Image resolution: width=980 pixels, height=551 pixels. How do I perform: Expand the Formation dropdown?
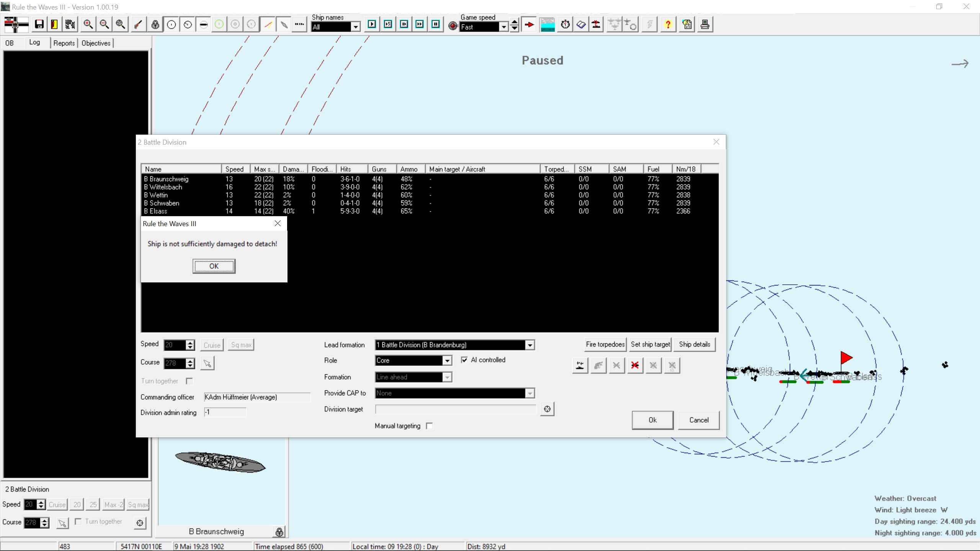[x=447, y=377]
